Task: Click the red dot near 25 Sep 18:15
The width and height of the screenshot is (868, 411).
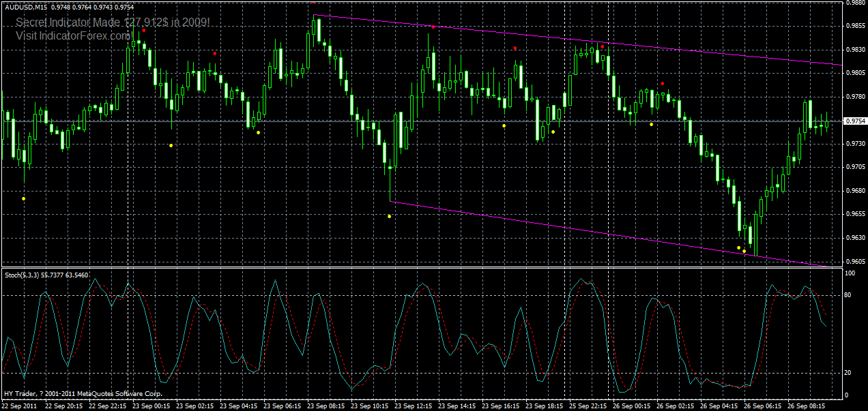Action: pos(515,48)
